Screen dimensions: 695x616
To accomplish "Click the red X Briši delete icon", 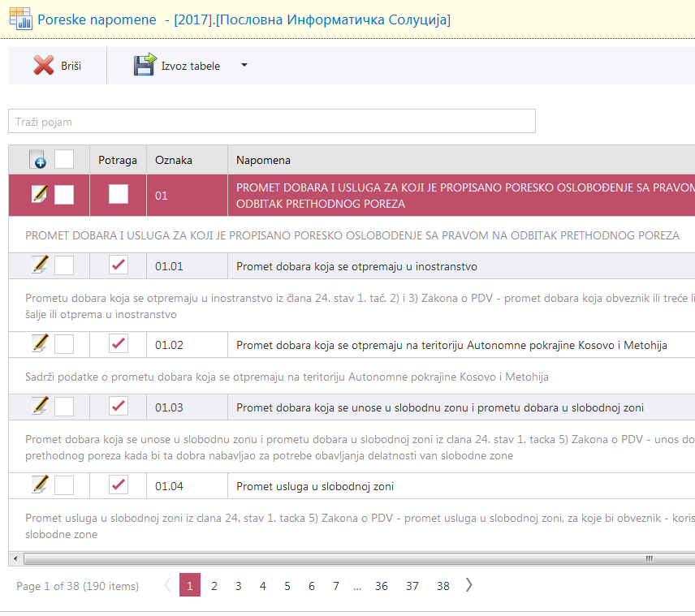I will click(x=44, y=66).
